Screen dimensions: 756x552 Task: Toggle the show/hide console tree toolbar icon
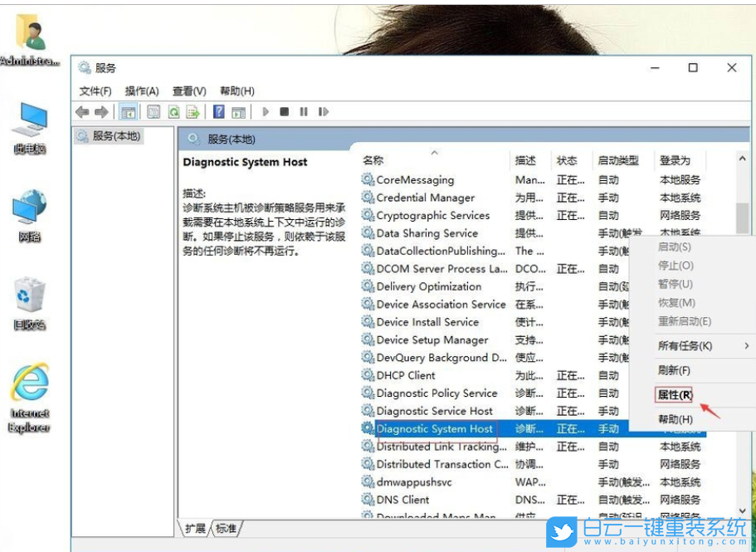(129, 112)
